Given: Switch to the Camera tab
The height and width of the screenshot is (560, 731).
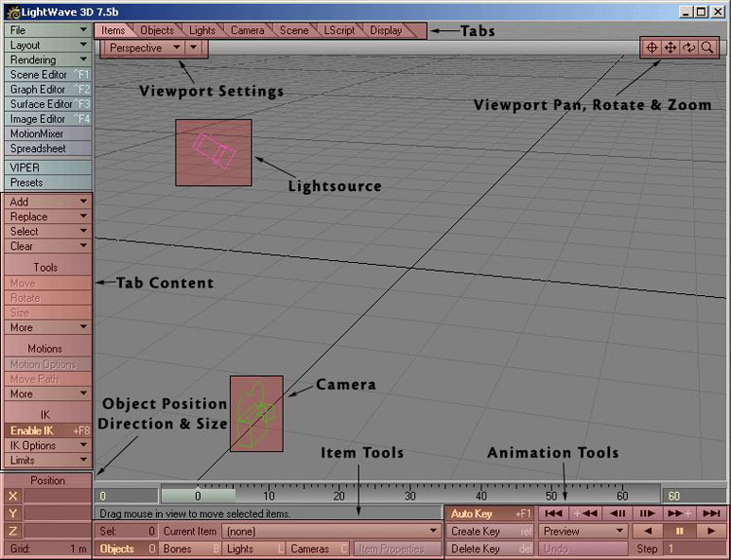Looking at the screenshot, I should click(248, 30).
